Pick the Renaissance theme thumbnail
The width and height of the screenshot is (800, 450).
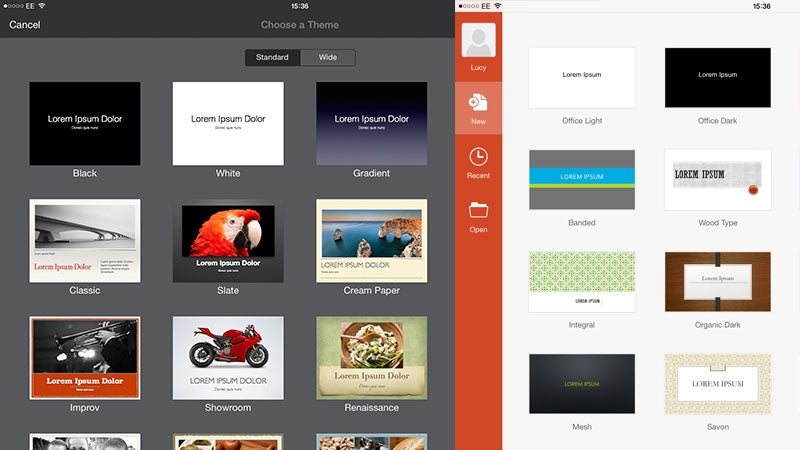pyautogui.click(x=371, y=358)
